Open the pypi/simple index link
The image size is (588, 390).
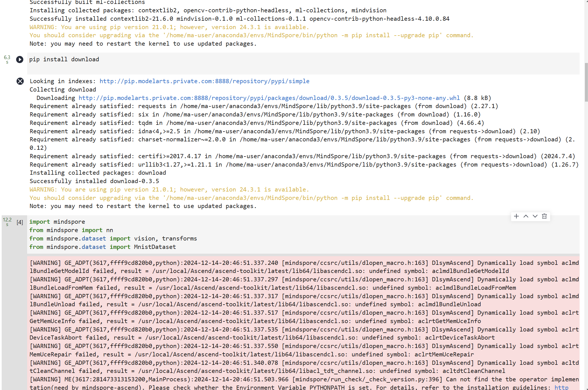tap(204, 81)
